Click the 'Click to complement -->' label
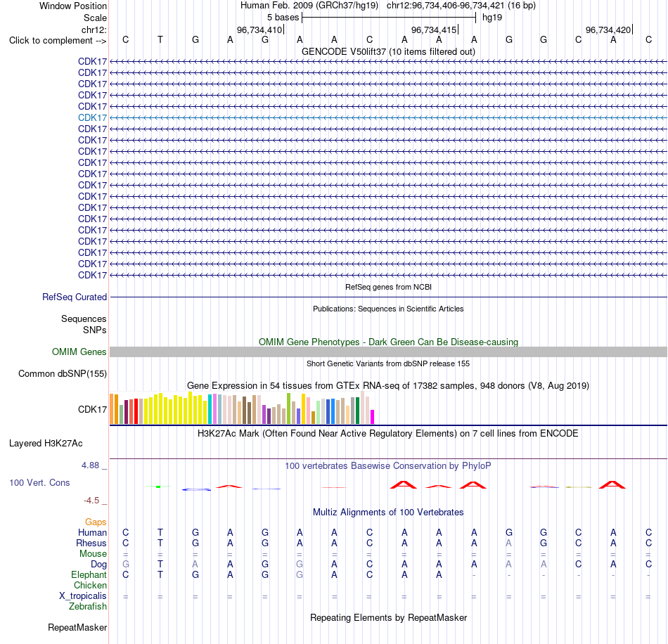The image size is (668, 644). coord(58,41)
